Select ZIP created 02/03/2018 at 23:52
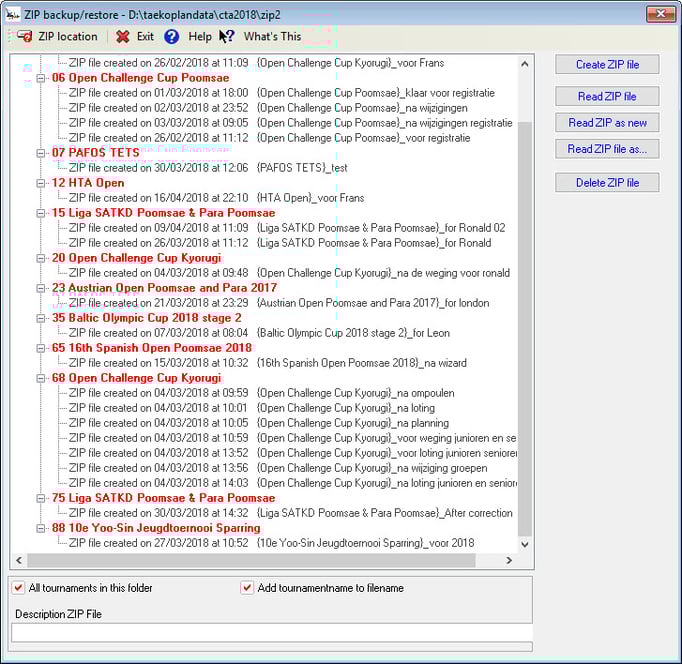 (x=268, y=108)
